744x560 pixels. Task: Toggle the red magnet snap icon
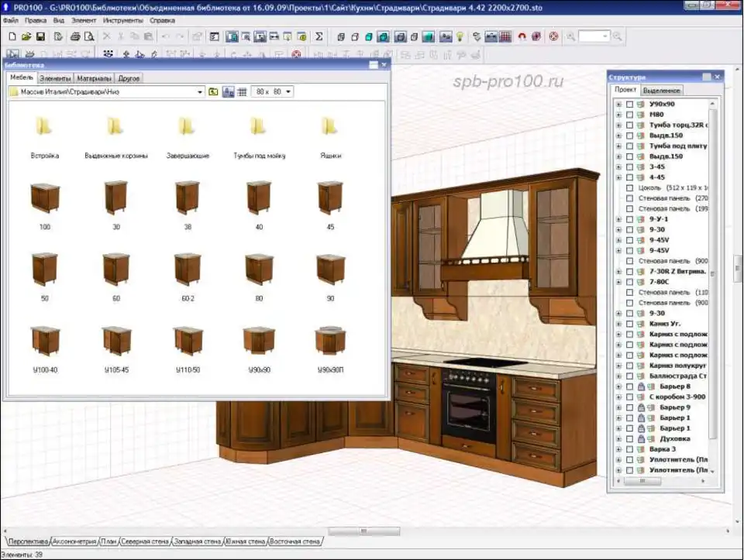(522, 36)
